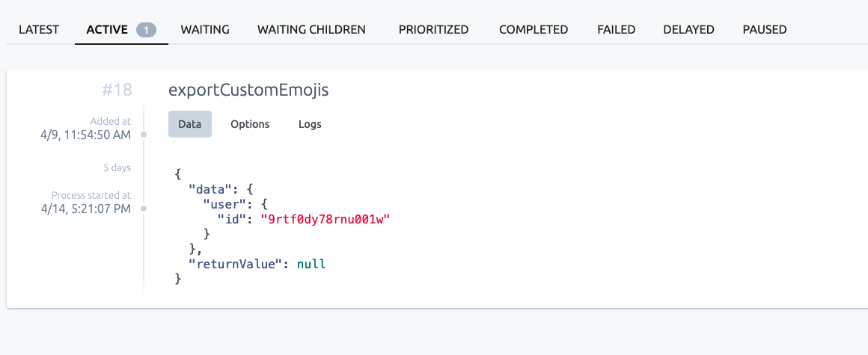Click the "data" key in JSON

(x=210, y=189)
